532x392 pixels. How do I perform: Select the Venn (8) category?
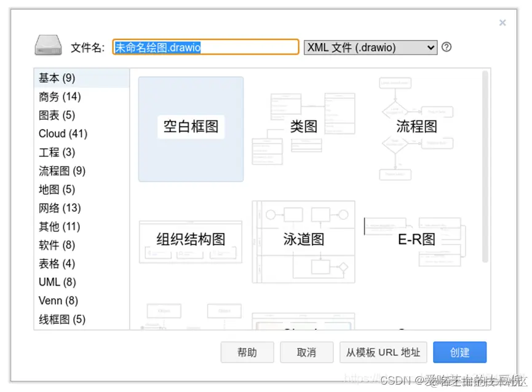click(81, 300)
